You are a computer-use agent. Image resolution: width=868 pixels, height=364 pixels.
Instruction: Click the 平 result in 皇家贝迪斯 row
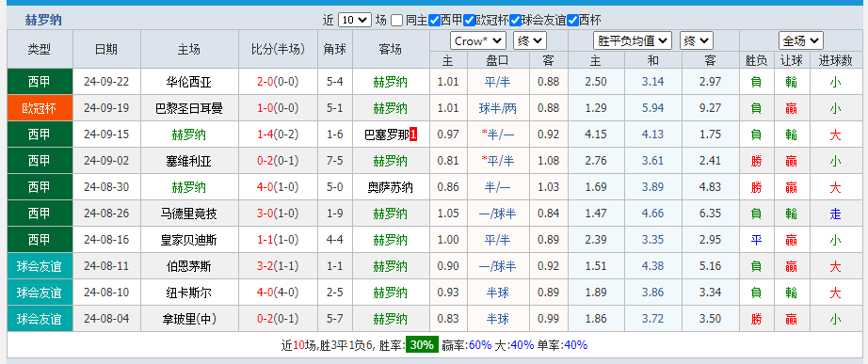pyautogui.click(x=756, y=240)
